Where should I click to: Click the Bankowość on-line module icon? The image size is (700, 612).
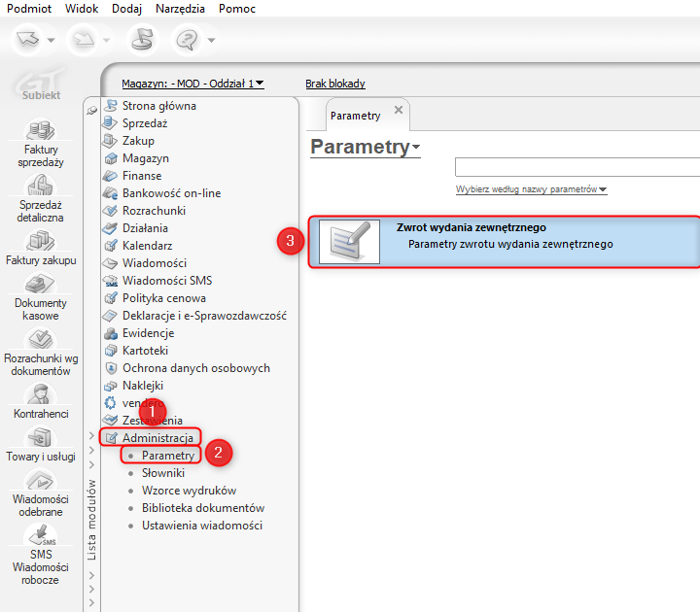[110, 193]
